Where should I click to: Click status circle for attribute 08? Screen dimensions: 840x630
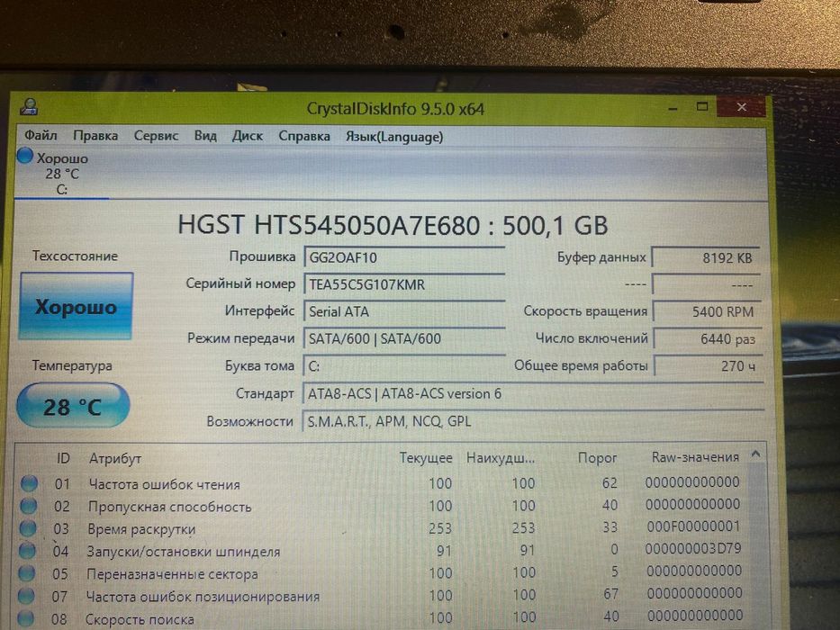pyautogui.click(x=25, y=618)
